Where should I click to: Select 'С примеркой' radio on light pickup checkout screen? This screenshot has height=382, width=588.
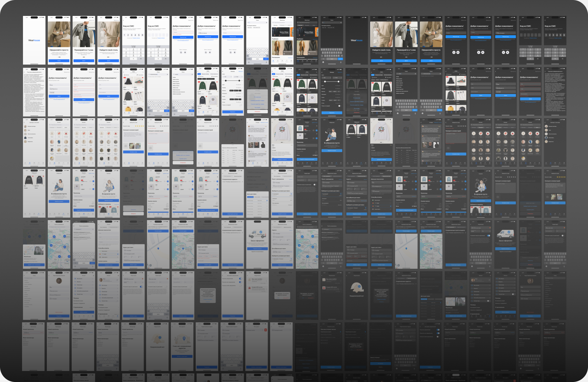point(291,194)
